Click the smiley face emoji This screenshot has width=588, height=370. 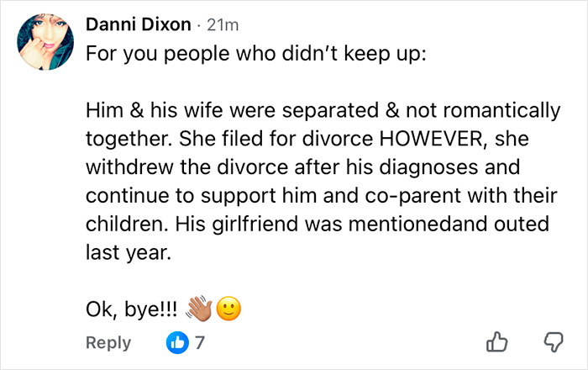click(228, 309)
